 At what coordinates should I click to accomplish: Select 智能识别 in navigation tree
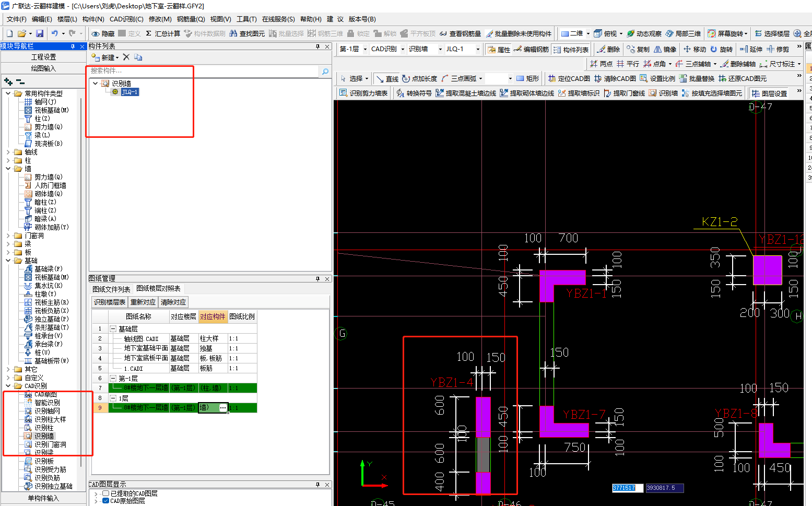(47, 403)
